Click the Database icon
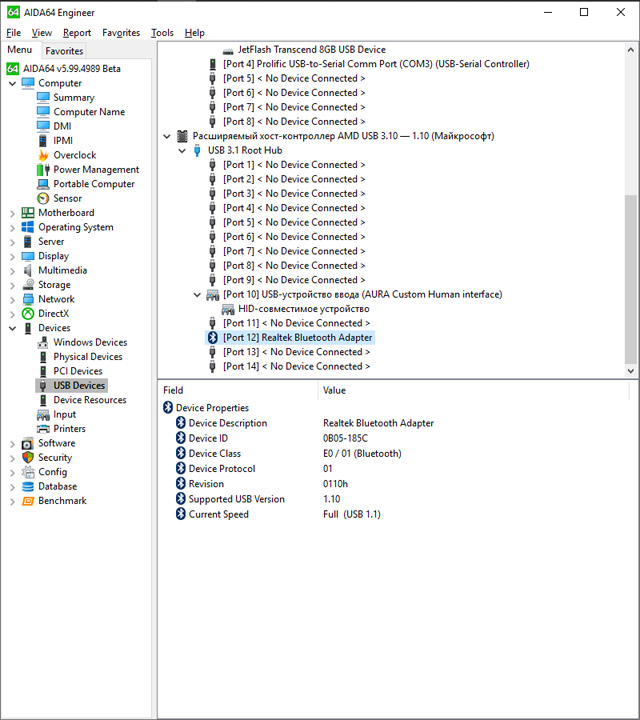 pos(28,486)
